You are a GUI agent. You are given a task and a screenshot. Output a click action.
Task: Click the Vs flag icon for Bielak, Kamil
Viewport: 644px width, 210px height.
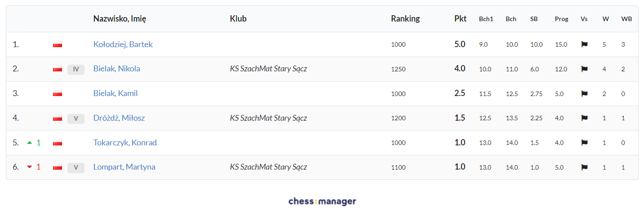(x=584, y=94)
